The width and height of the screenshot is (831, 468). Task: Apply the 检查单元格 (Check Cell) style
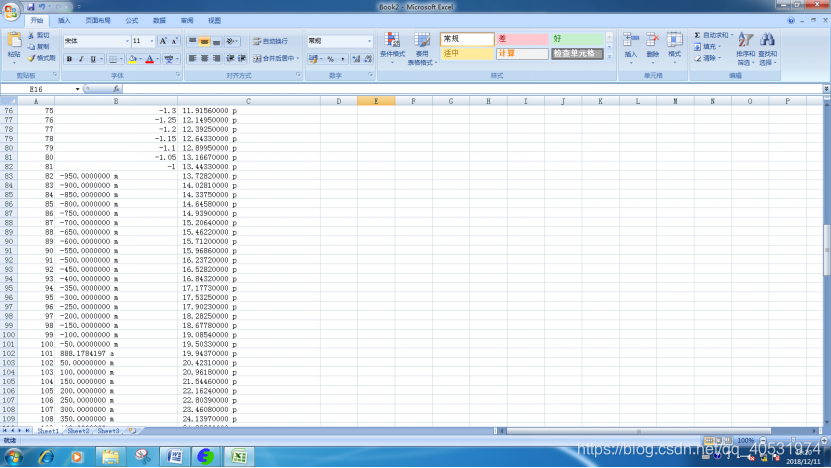point(577,54)
